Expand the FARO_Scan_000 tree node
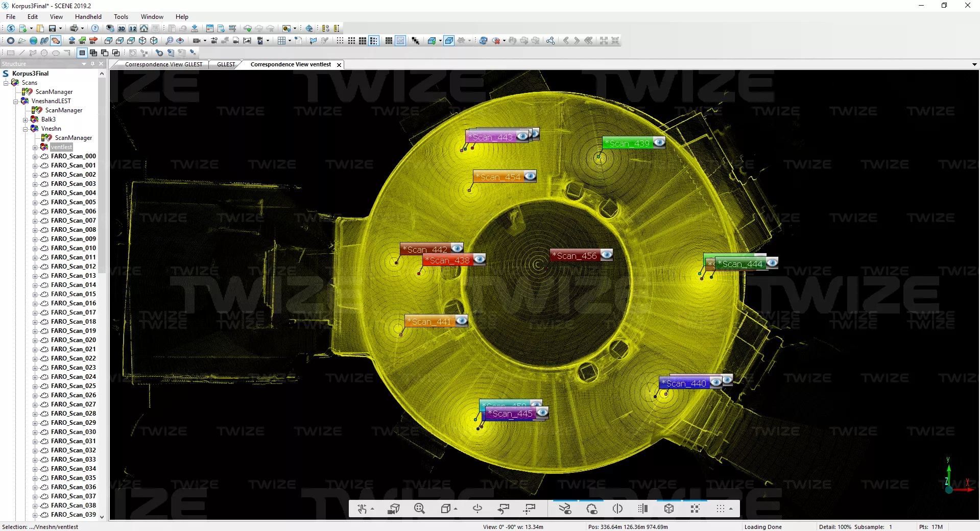The height and width of the screenshot is (531, 980). (x=35, y=157)
